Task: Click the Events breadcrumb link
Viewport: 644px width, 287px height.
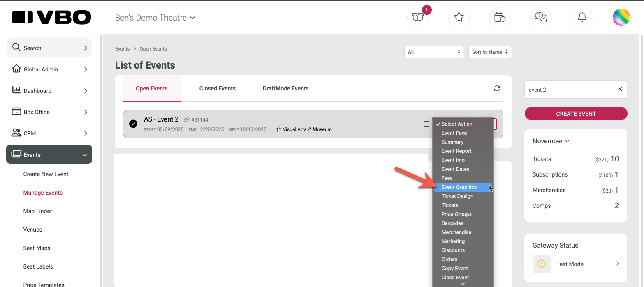Action: point(123,49)
